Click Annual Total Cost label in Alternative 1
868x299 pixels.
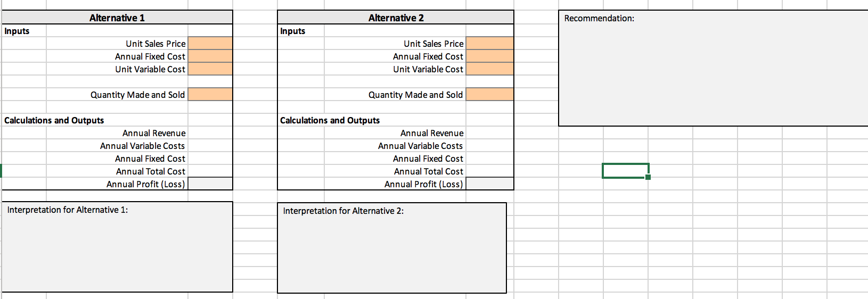151,171
